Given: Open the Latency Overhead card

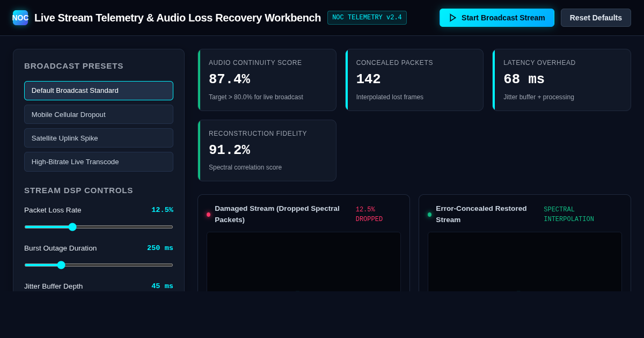Looking at the screenshot, I should 561,80.
